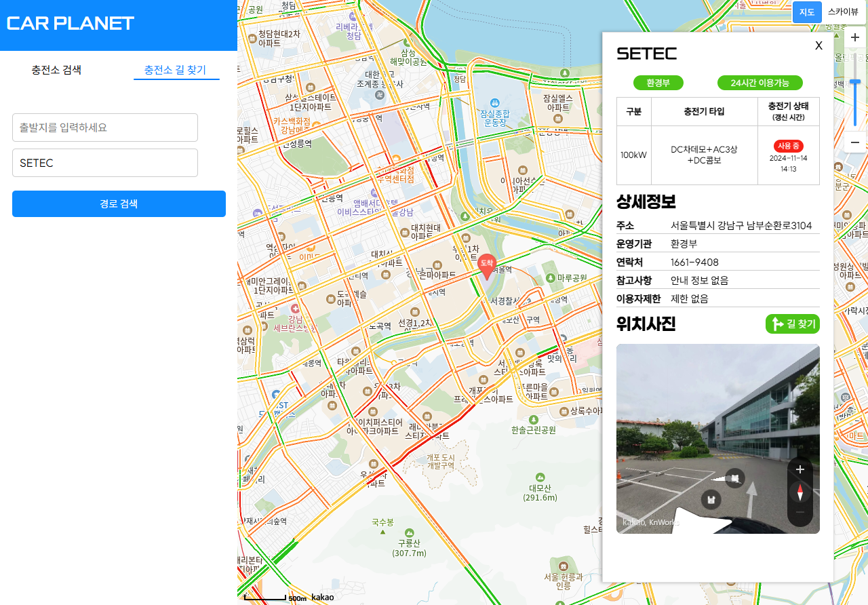Image resolution: width=868 pixels, height=605 pixels.
Task: Click the 제한 없음 text
Action: pos(690,299)
